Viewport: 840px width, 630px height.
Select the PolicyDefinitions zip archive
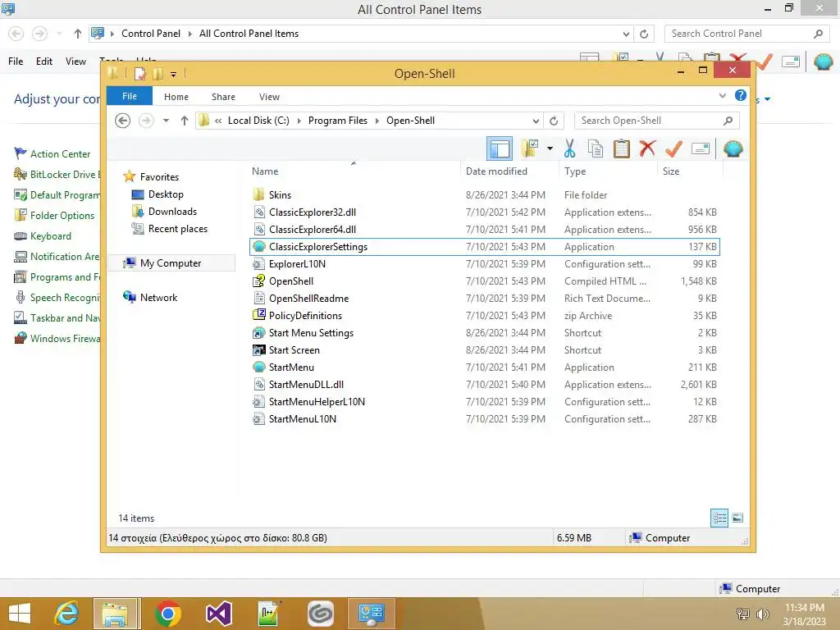click(485, 316)
